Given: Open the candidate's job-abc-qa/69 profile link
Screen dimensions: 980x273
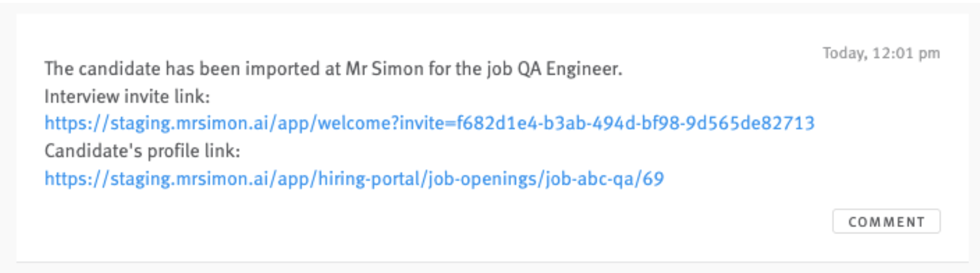Looking at the screenshot, I should 354,179.
